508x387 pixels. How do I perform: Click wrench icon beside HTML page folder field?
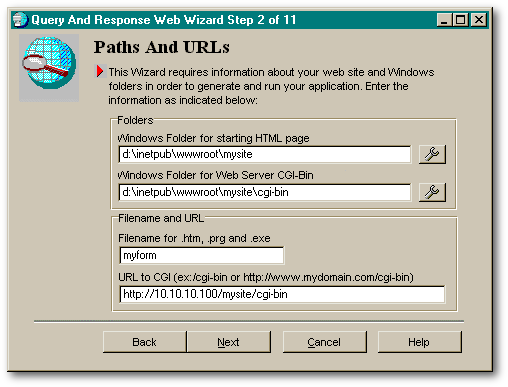(432, 154)
